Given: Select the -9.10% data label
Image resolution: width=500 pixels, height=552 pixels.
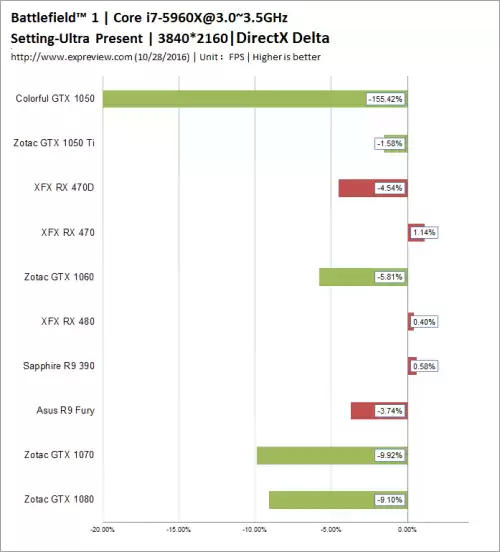Looking at the screenshot, I should point(389,500).
